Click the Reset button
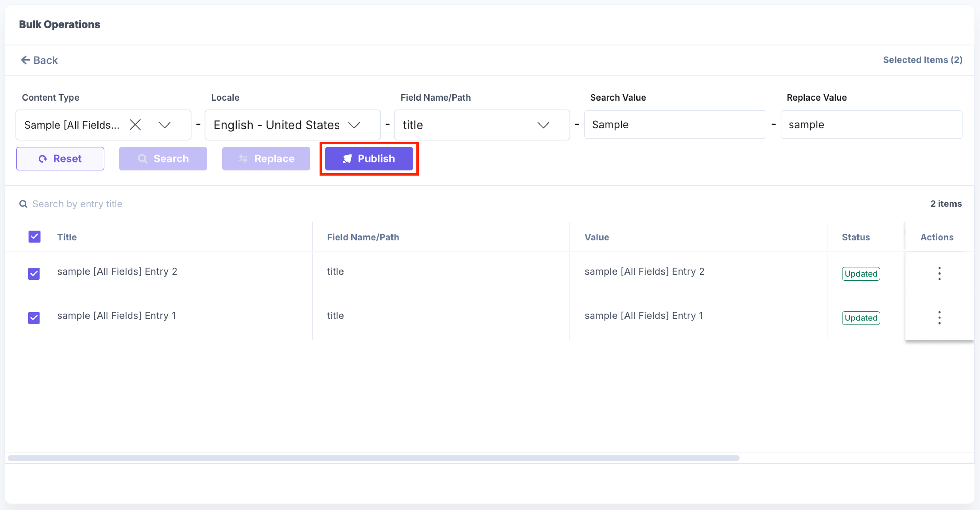Screen dimensions: 980x510 click(x=60, y=159)
